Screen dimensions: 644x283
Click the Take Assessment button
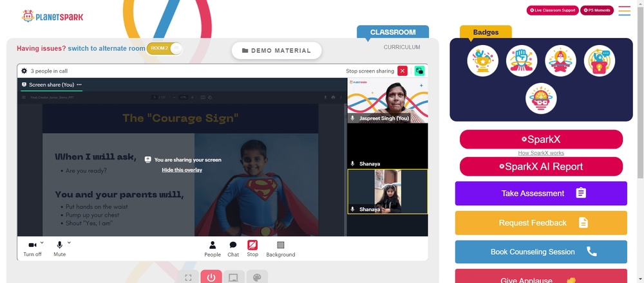pos(541,193)
